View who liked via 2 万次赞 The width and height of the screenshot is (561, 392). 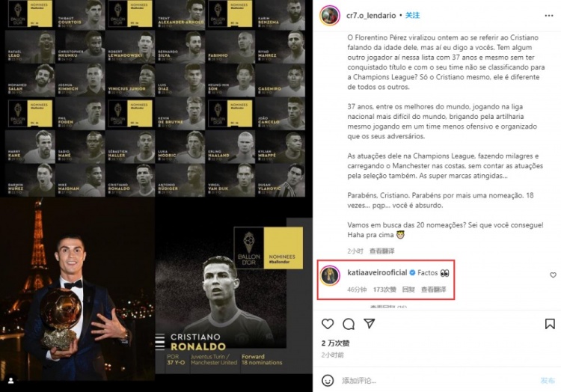(x=335, y=343)
